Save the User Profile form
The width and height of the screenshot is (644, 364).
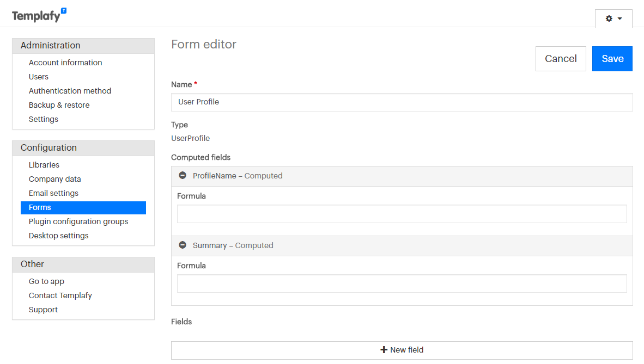tap(612, 58)
